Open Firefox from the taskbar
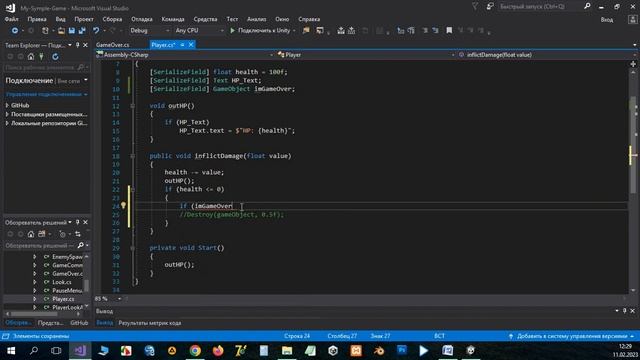 (x=218, y=351)
